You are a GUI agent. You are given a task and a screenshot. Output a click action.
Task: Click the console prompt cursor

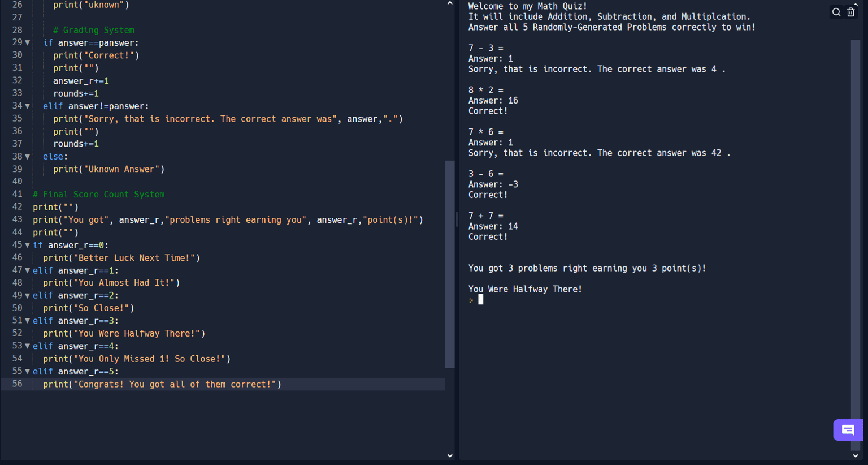click(x=481, y=300)
